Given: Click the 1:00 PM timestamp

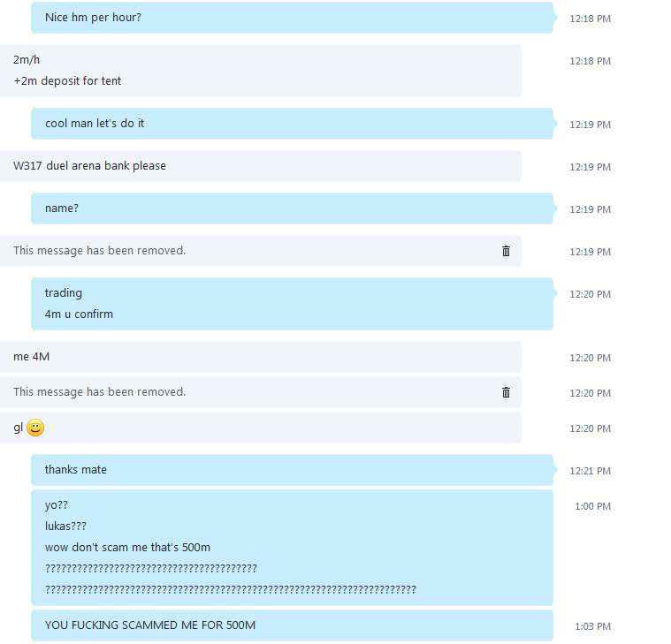Looking at the screenshot, I should (x=592, y=506).
